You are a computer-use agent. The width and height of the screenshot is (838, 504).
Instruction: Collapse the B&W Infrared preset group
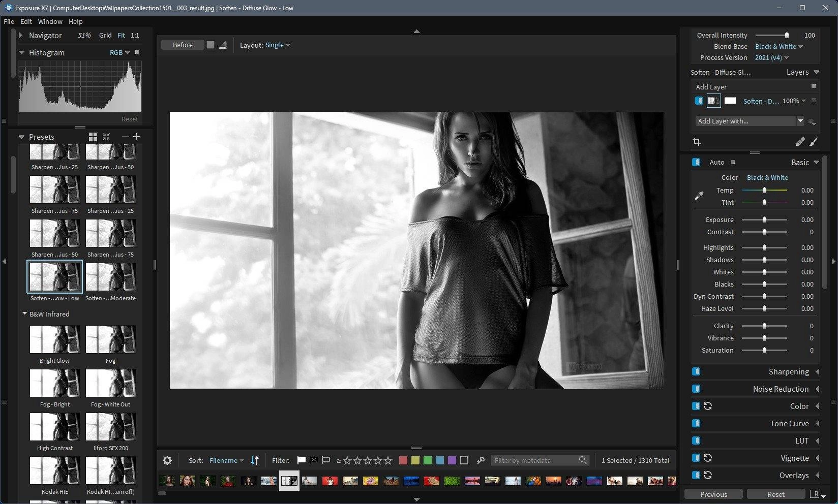(24, 314)
